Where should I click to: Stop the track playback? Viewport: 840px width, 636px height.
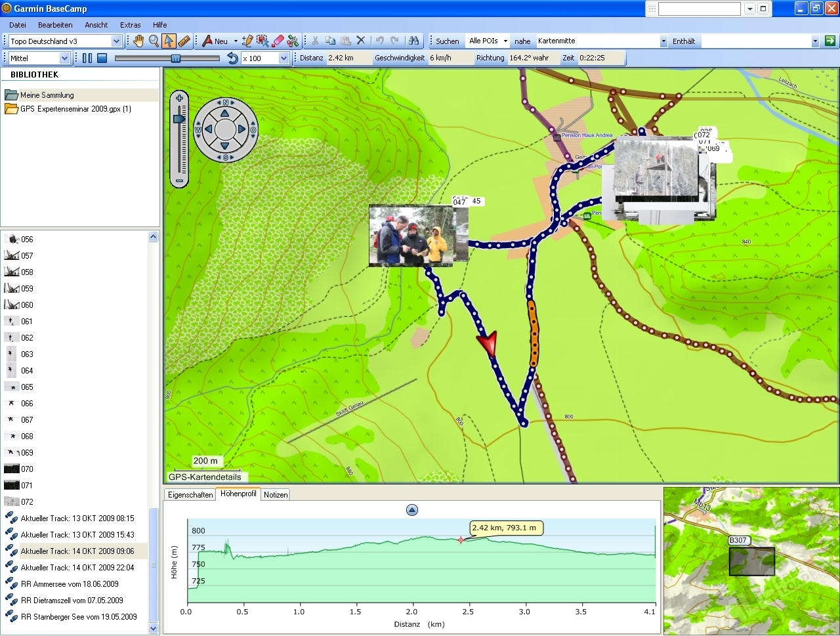point(102,58)
